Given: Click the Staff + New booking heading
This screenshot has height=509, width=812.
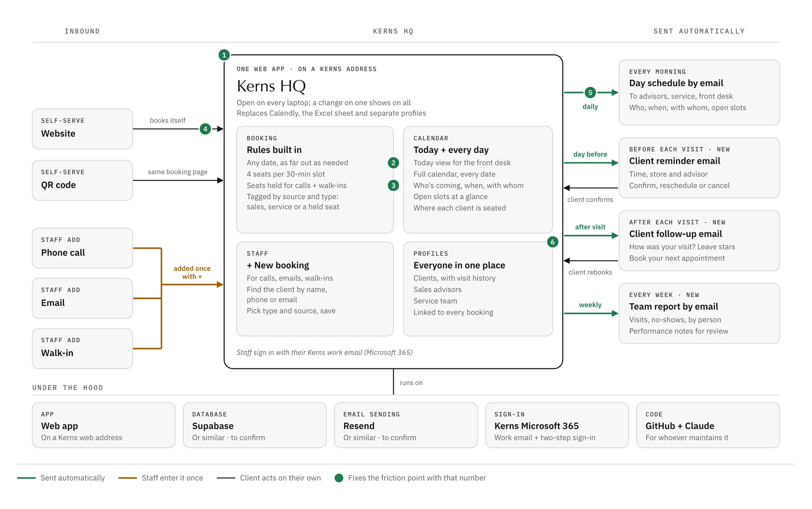Looking at the screenshot, I should tap(278, 265).
